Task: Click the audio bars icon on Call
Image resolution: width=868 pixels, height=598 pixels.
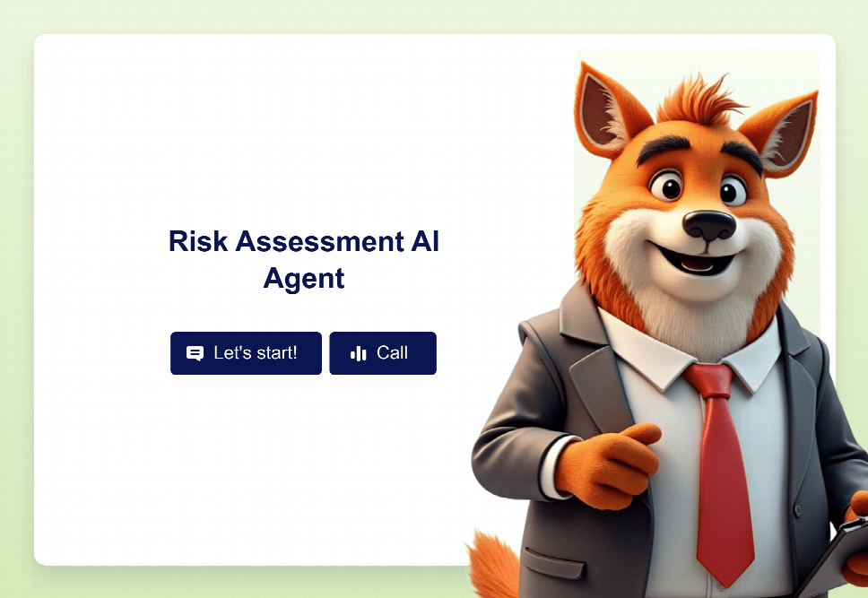Action: [358, 353]
